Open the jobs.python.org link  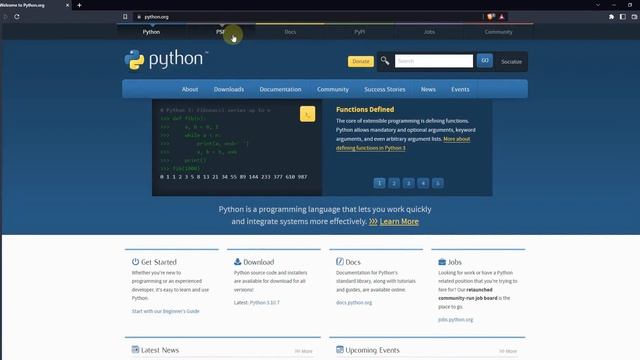pos(456,320)
